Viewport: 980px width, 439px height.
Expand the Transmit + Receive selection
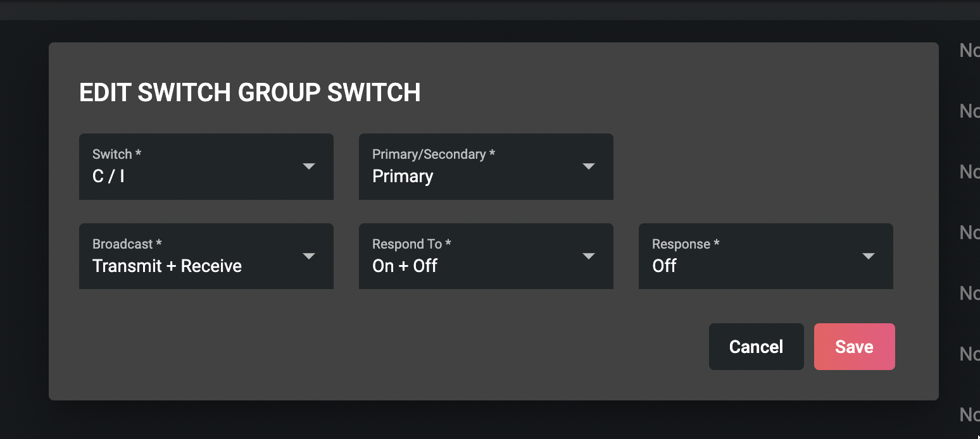pos(190,265)
